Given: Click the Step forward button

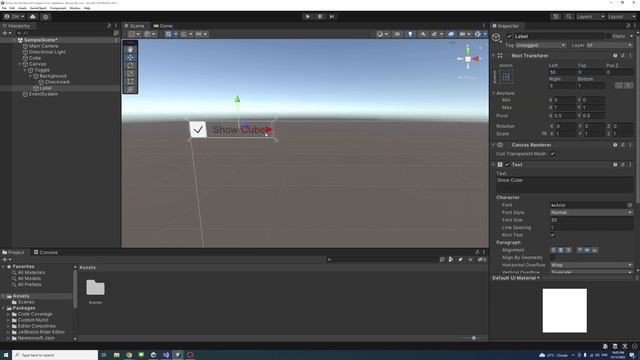Looking at the screenshot, I should tap(332, 16).
